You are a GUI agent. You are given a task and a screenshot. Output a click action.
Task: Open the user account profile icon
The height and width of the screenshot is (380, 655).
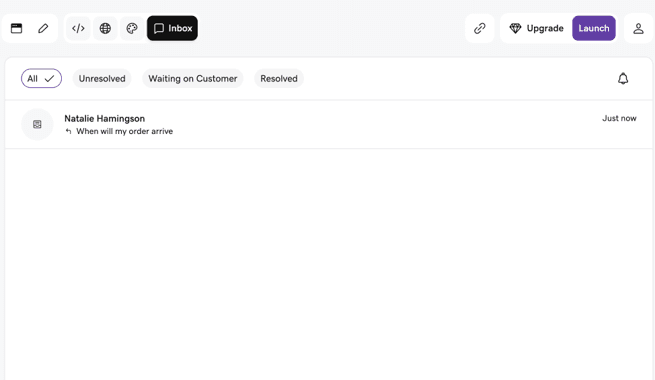pos(638,28)
